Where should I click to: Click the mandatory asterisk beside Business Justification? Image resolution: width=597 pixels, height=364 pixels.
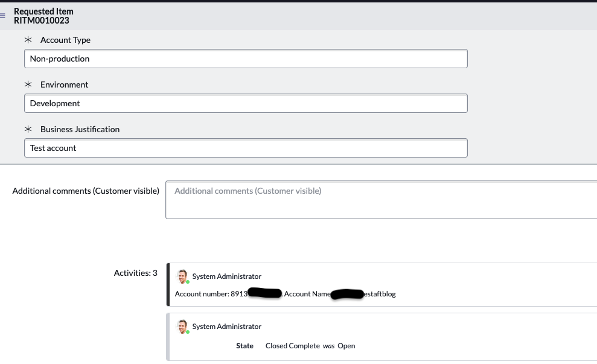[x=28, y=129]
